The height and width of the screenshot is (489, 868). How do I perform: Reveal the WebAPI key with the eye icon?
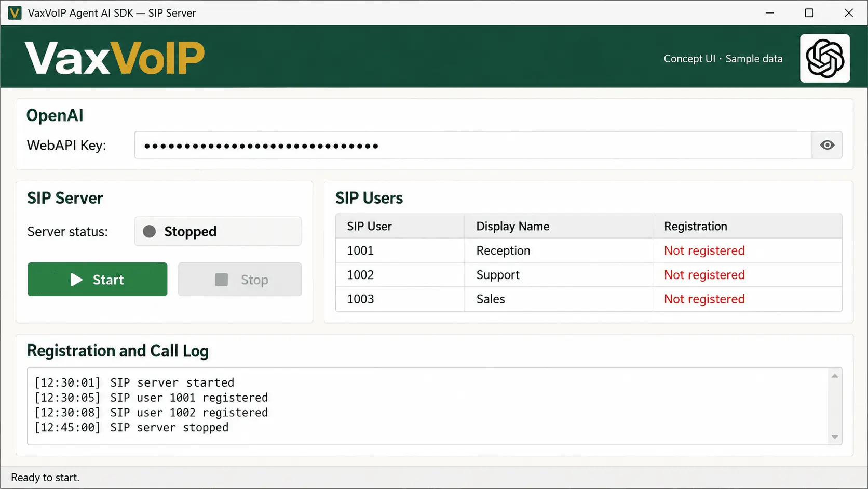pos(827,145)
